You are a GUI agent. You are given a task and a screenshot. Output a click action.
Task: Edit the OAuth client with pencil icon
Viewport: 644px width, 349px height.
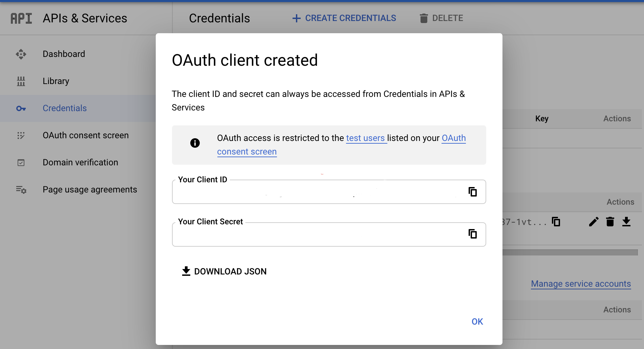click(x=594, y=222)
